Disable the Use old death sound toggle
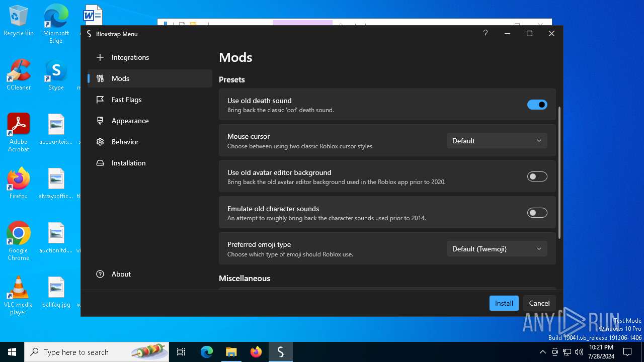Image resolution: width=644 pixels, height=362 pixels. click(x=537, y=105)
